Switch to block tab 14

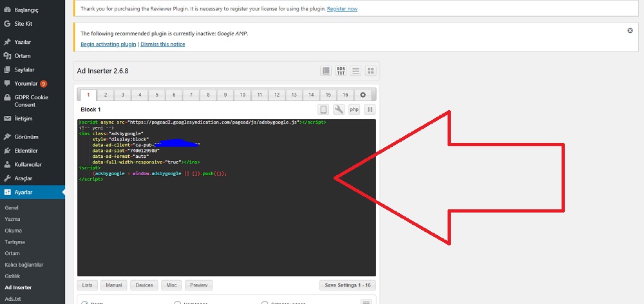[311, 95]
